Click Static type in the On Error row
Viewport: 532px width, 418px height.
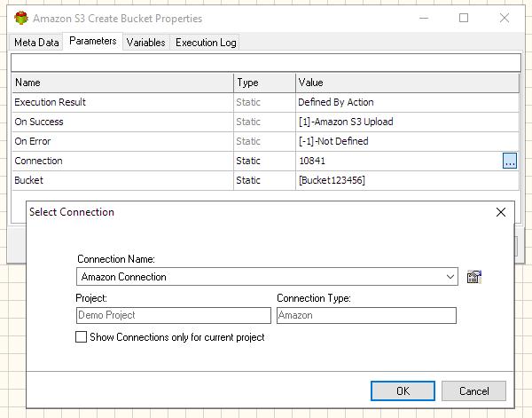tap(248, 141)
